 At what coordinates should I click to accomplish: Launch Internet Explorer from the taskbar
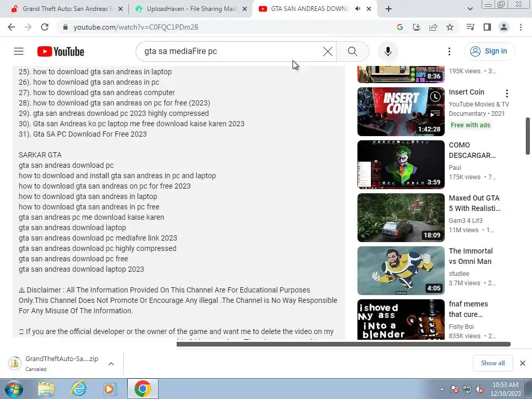pos(79,389)
